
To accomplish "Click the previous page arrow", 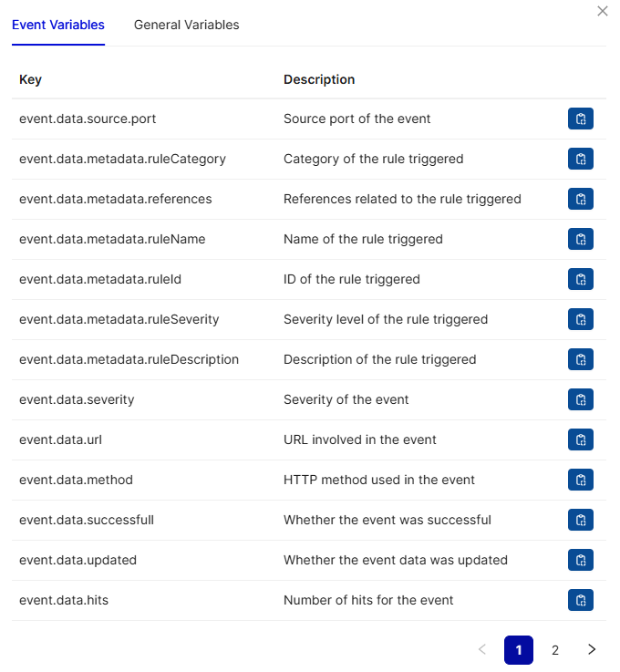I will pyautogui.click(x=482, y=650).
